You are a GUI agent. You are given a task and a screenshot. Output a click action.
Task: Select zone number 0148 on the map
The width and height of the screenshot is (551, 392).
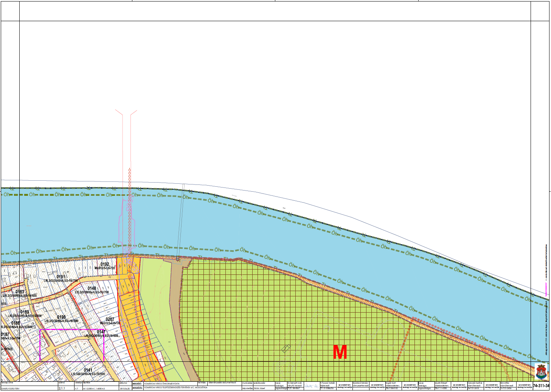click(92, 288)
